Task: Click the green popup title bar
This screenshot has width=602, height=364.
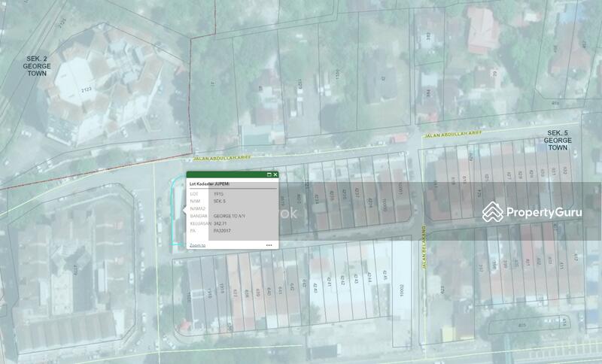Action: click(x=226, y=174)
